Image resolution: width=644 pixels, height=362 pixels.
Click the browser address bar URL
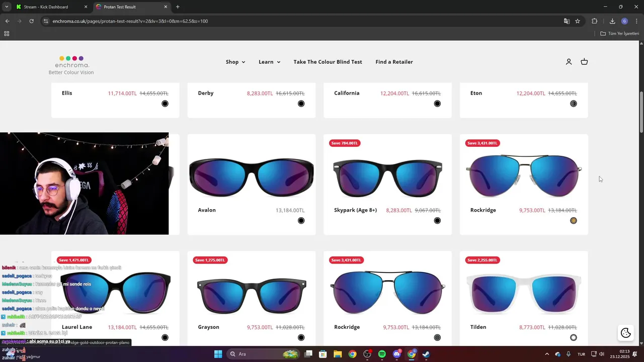coord(130,21)
